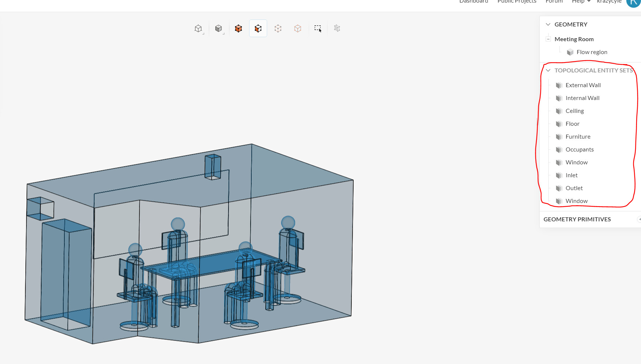
Task: Collapse the Meeting Room tree node
Action: (548, 39)
